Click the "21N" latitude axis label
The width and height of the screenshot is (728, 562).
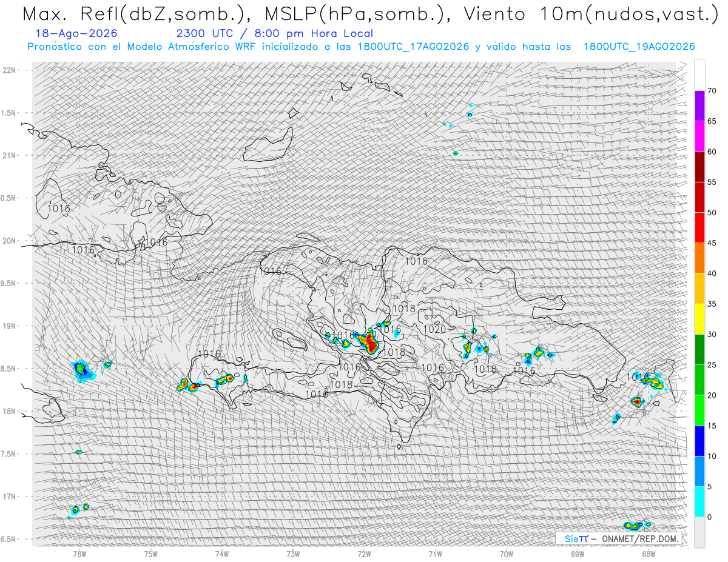click(9, 155)
